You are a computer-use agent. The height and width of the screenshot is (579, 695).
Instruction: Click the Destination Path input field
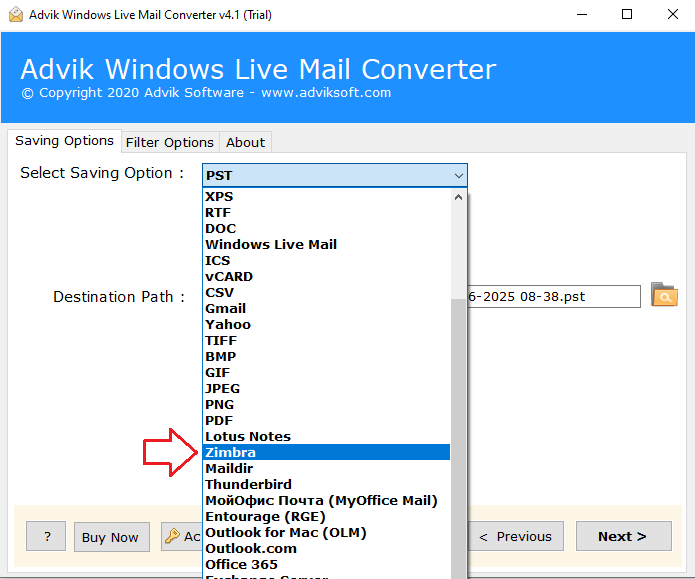[554, 297]
